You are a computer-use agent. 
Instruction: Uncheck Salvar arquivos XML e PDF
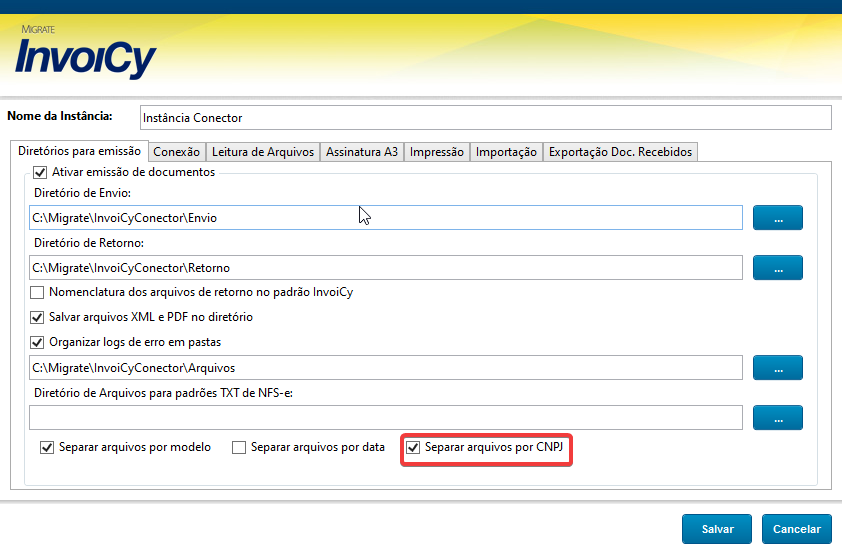click(x=38, y=317)
